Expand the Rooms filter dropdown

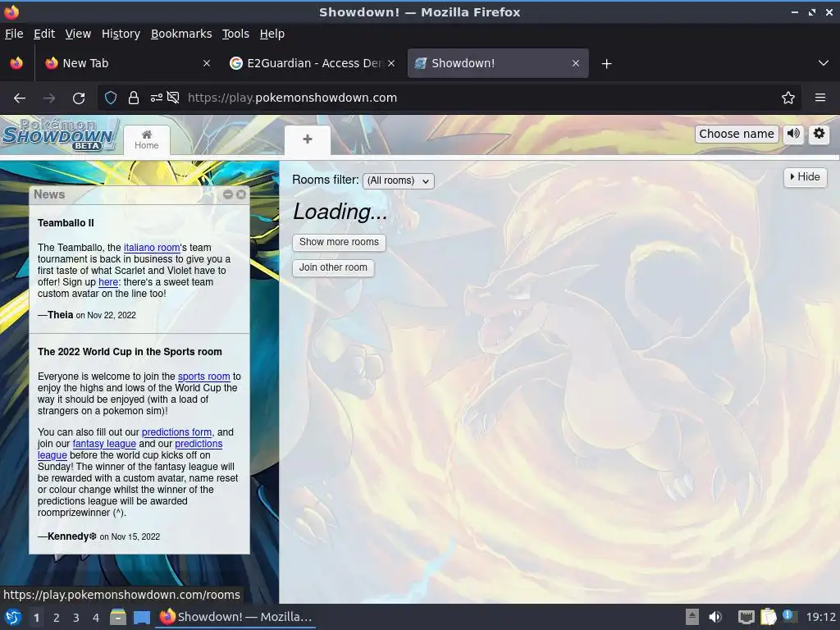(398, 180)
